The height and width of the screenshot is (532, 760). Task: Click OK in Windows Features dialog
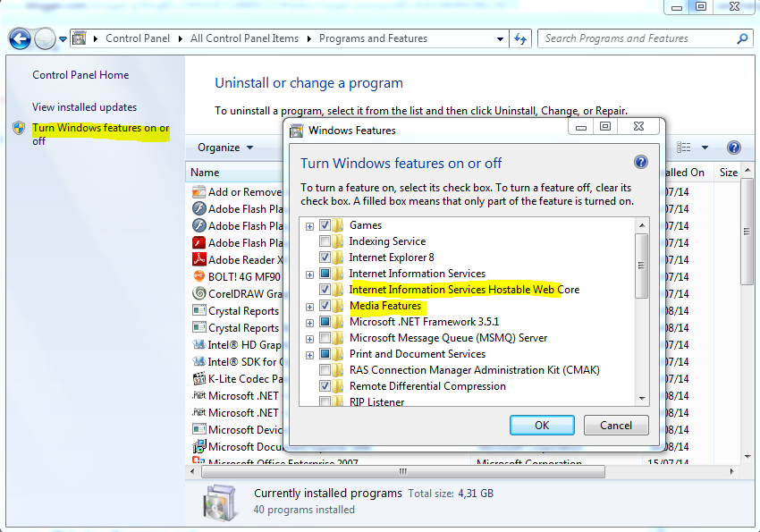coord(542,426)
